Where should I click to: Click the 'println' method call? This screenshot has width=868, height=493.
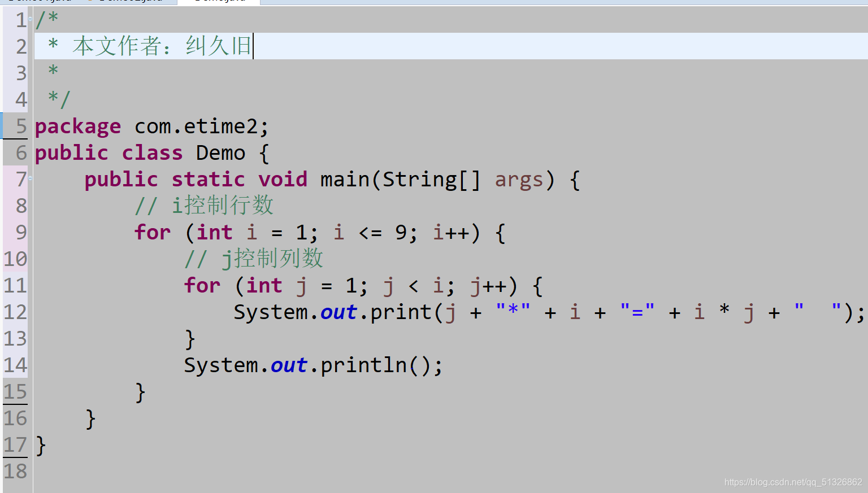[363, 365]
